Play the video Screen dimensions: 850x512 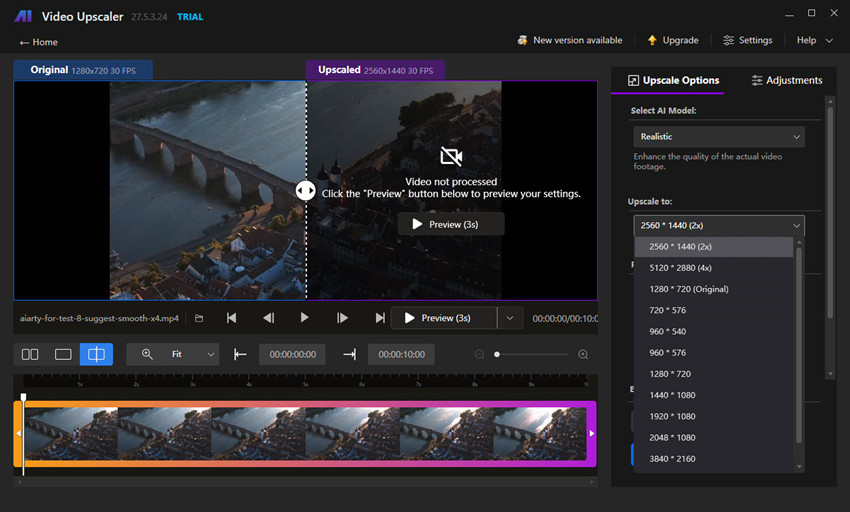click(304, 318)
